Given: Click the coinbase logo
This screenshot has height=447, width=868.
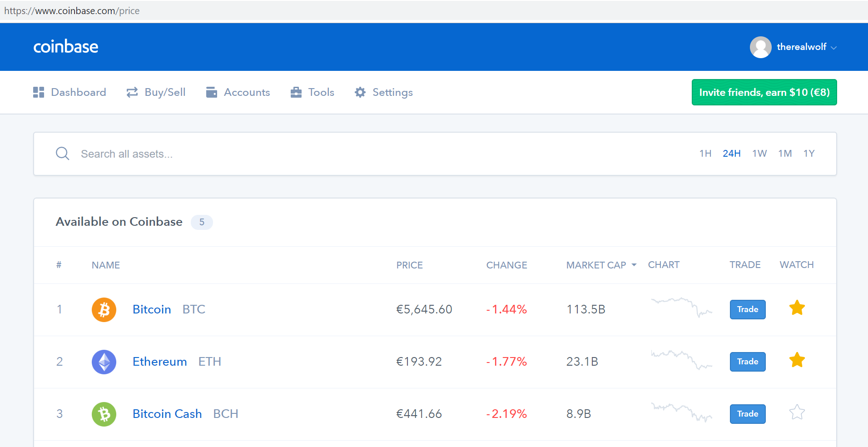Looking at the screenshot, I should tap(66, 47).
